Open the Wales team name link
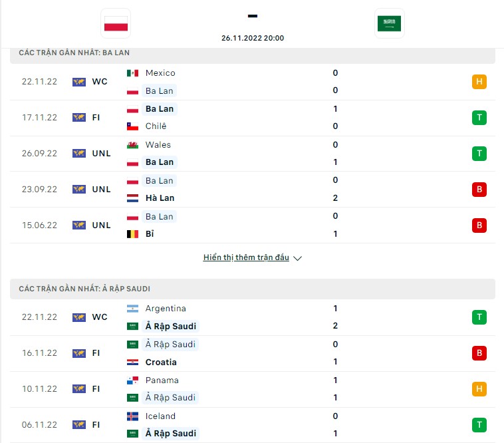Image resolution: width=504 pixels, height=443 pixels. pyautogui.click(x=158, y=144)
